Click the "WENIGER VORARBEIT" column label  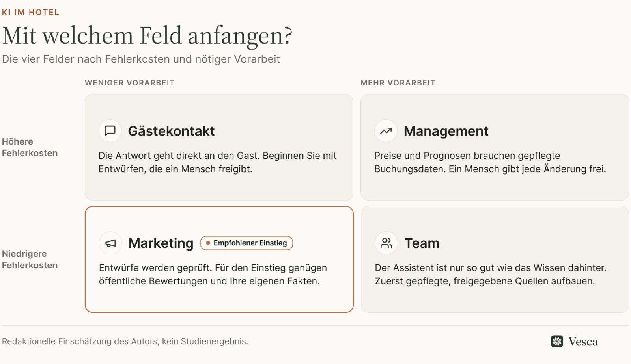pos(130,83)
